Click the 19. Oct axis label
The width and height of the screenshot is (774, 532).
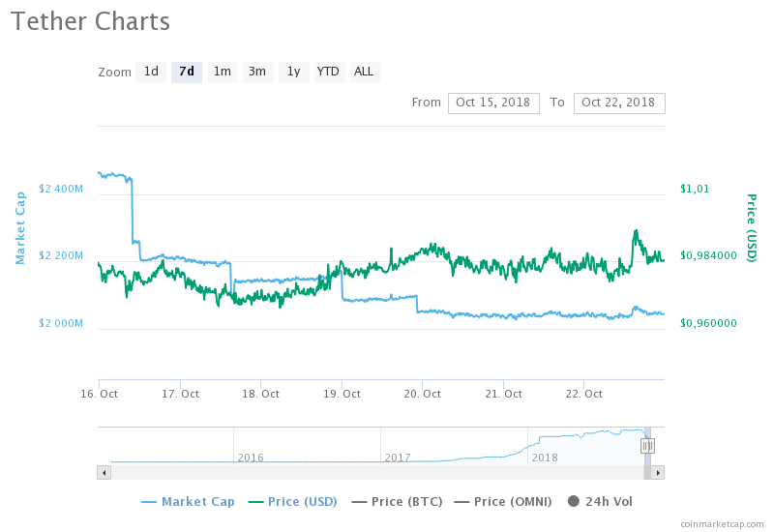point(342,394)
